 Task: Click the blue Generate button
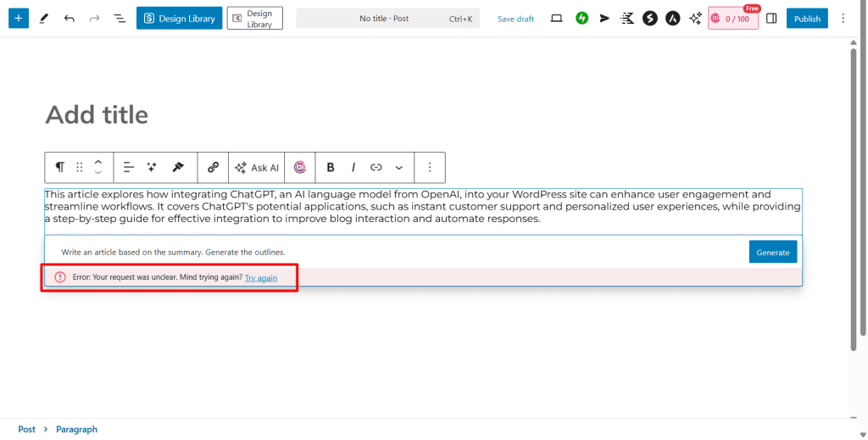click(772, 252)
